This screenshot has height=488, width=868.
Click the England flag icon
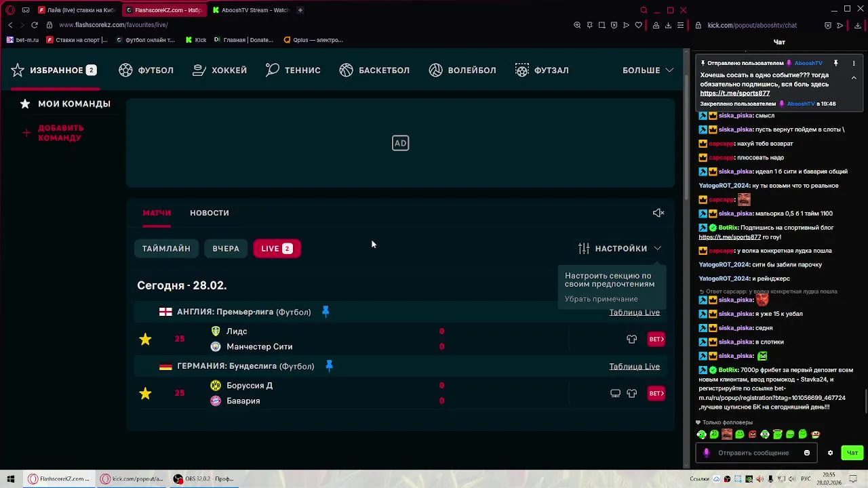(x=165, y=312)
